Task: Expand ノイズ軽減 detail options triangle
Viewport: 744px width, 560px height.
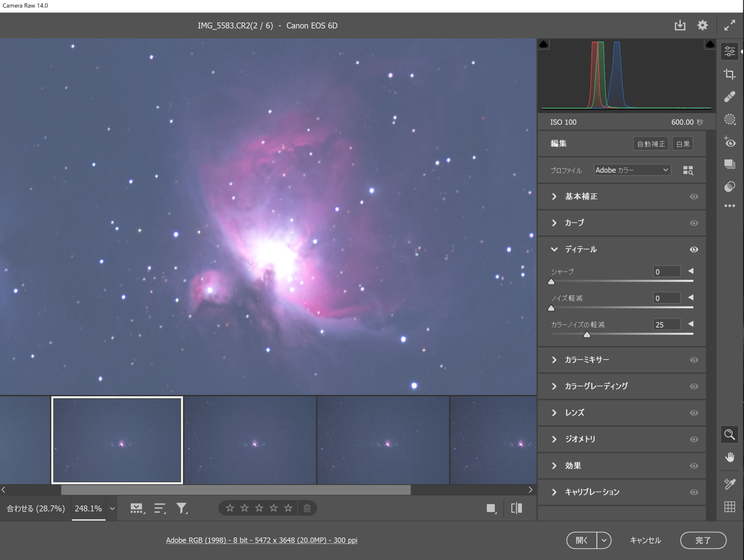Action: (x=691, y=297)
